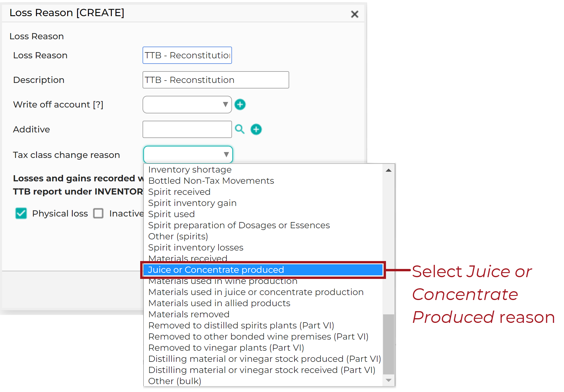Select Materials removed option
564x392 pixels.
click(263, 314)
